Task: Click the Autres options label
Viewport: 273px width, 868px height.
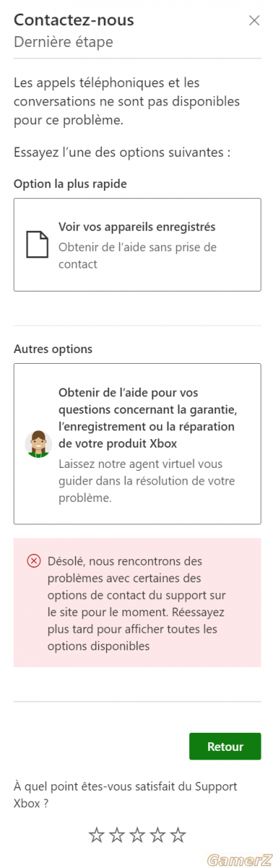Action: click(x=53, y=349)
